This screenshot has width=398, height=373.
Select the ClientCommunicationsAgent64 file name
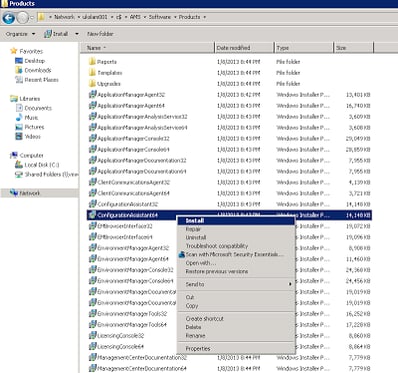point(133,193)
